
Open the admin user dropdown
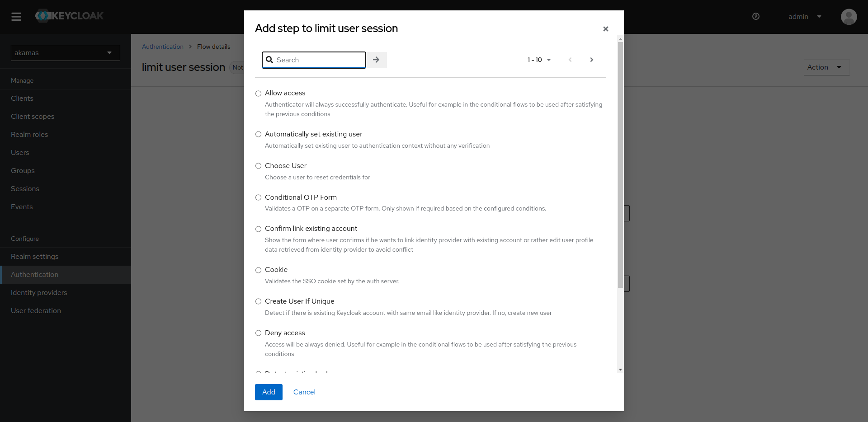[805, 17]
